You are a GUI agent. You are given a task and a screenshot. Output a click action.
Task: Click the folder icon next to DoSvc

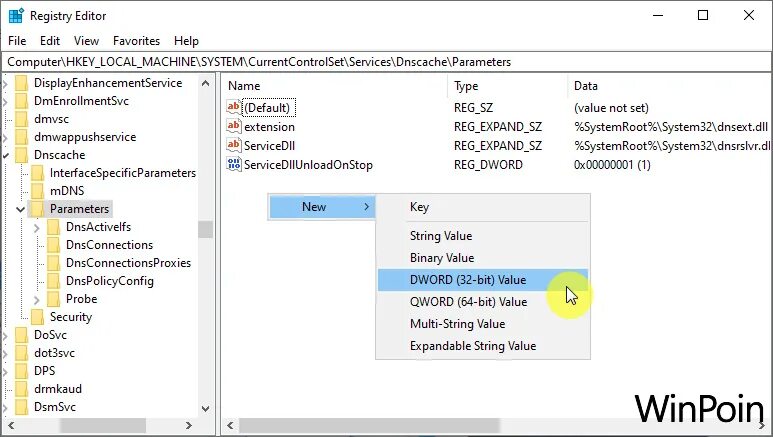(x=23, y=335)
